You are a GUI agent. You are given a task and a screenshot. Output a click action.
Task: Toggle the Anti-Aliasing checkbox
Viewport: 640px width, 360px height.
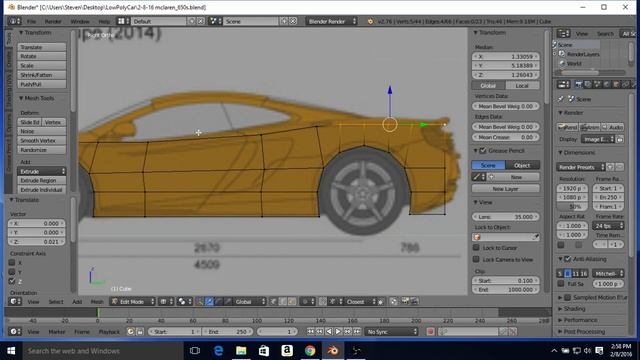[x=568, y=259]
